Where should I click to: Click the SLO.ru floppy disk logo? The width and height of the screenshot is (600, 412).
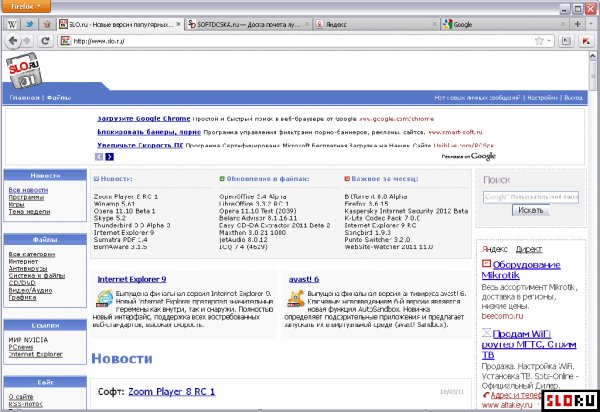(24, 71)
